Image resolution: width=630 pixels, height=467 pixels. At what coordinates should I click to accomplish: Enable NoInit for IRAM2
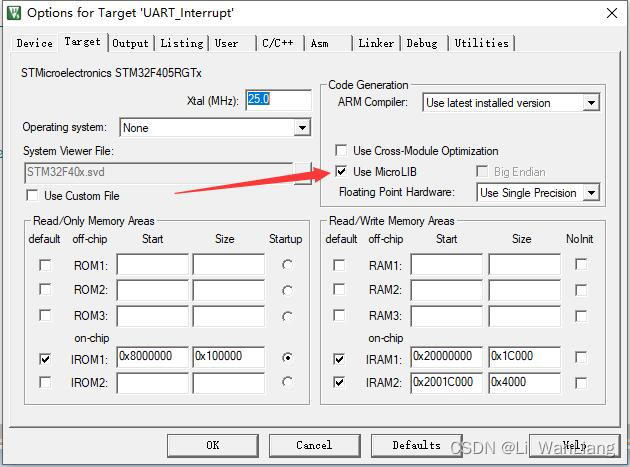581,383
